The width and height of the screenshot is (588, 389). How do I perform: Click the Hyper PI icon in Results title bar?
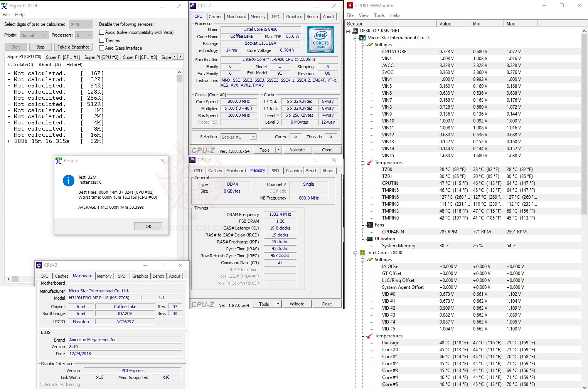pos(59,161)
